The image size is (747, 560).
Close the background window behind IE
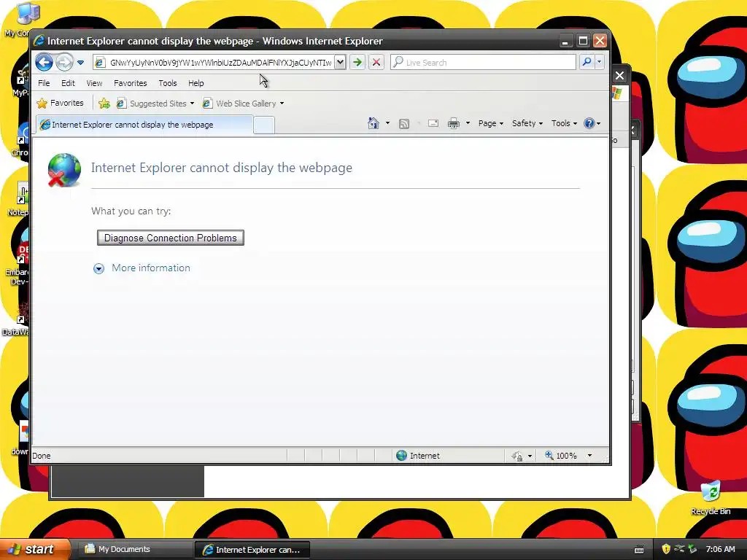point(619,76)
